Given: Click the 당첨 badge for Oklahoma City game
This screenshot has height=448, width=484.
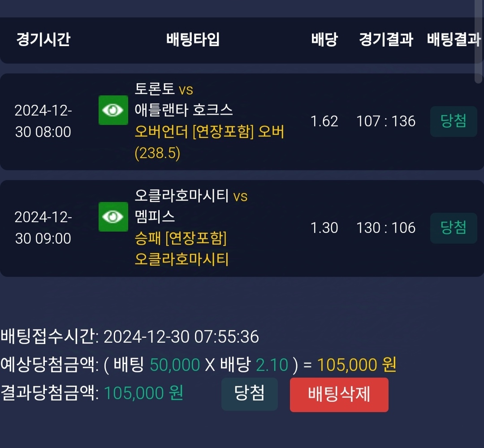Looking at the screenshot, I should [x=453, y=228].
